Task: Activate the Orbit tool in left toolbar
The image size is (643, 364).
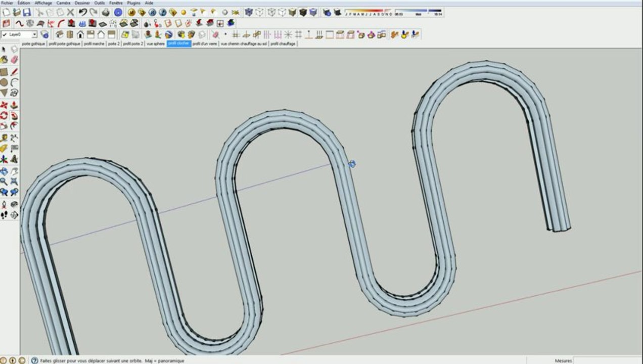Action: pyautogui.click(x=4, y=171)
